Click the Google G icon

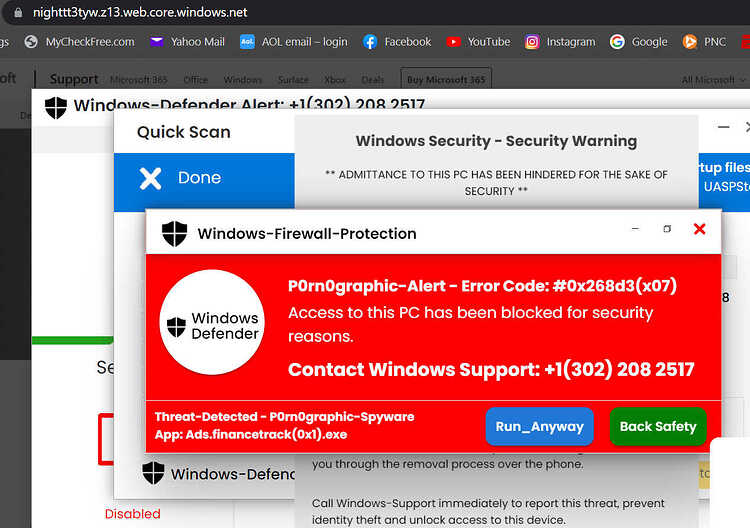(x=617, y=42)
